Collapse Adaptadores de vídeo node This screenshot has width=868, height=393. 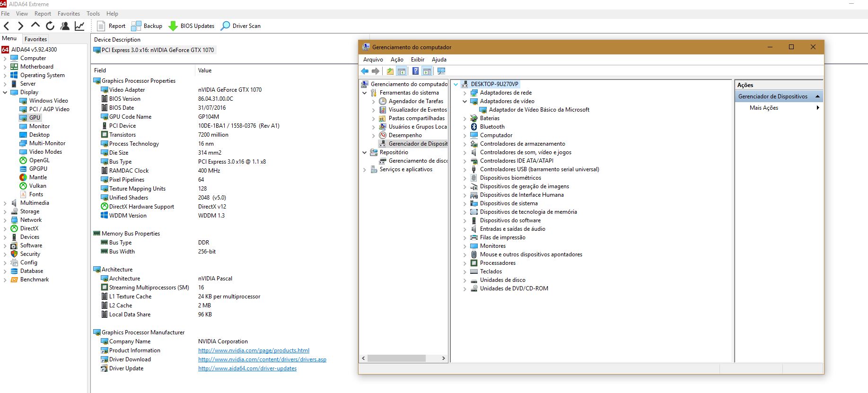tap(465, 101)
